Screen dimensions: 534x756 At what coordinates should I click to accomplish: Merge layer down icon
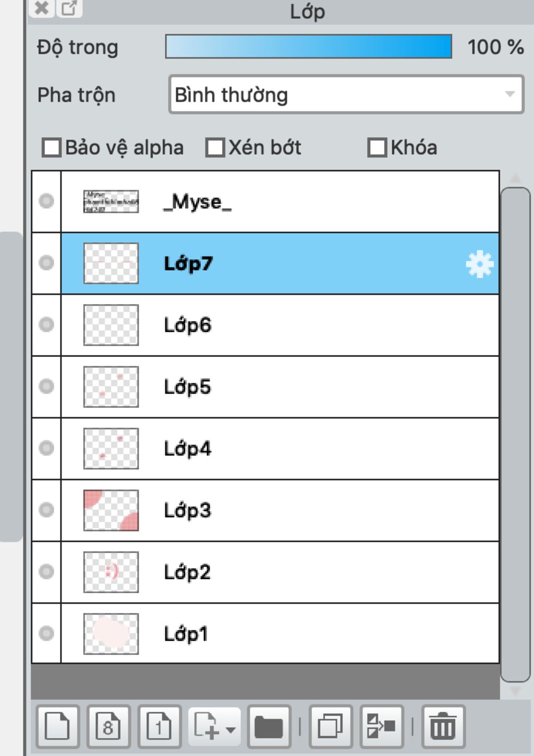[x=381, y=726]
